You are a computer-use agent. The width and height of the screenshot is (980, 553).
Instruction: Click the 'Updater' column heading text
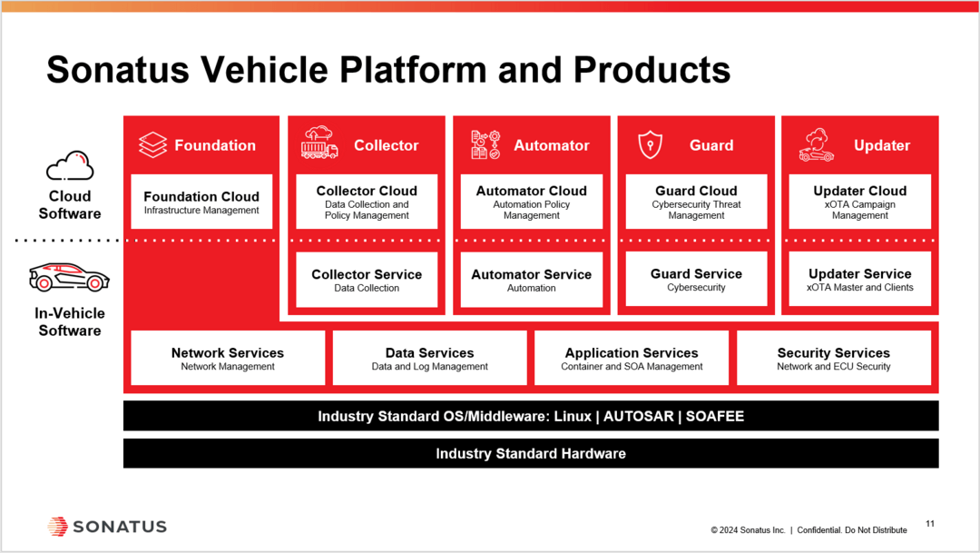pyautogui.click(x=882, y=145)
